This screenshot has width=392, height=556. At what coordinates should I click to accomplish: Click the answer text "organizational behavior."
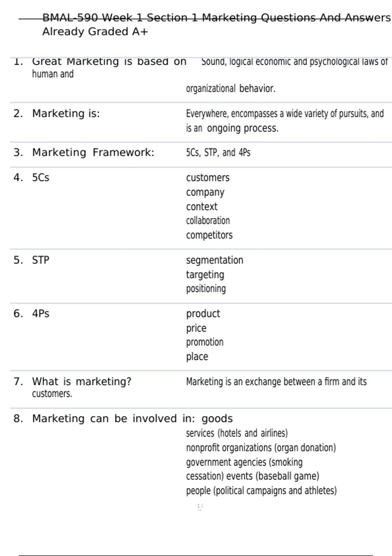point(231,89)
